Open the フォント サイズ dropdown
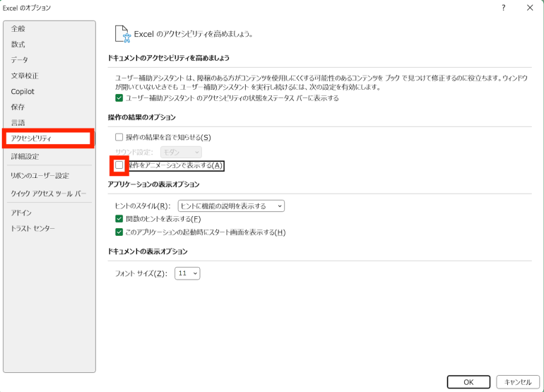The width and height of the screenshot is (544, 392). pos(189,273)
